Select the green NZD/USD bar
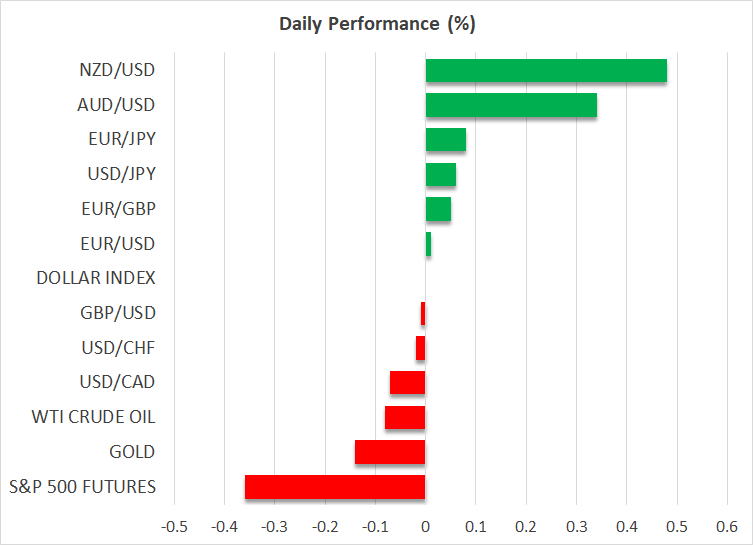Viewport: 753px width, 545px height. 546,71
